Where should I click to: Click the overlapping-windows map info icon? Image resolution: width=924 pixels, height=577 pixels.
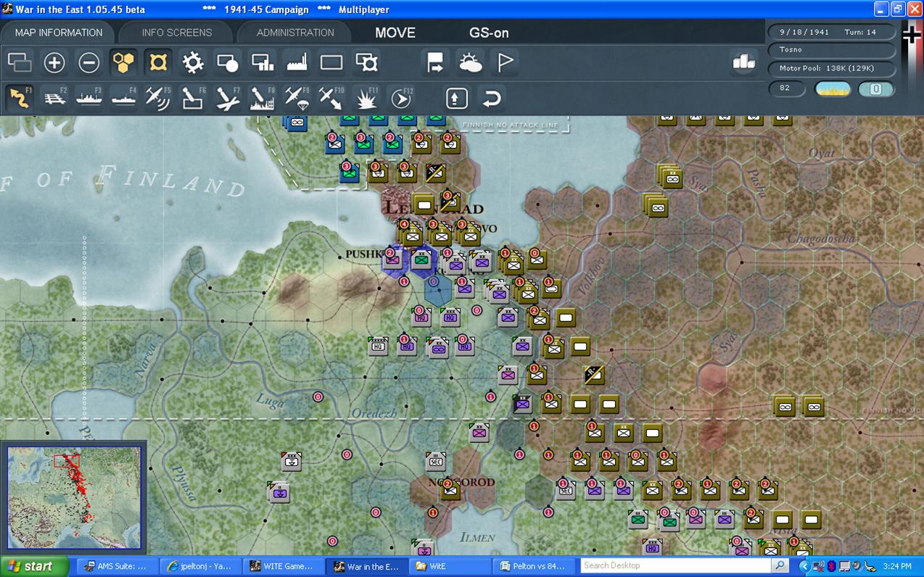[20, 63]
